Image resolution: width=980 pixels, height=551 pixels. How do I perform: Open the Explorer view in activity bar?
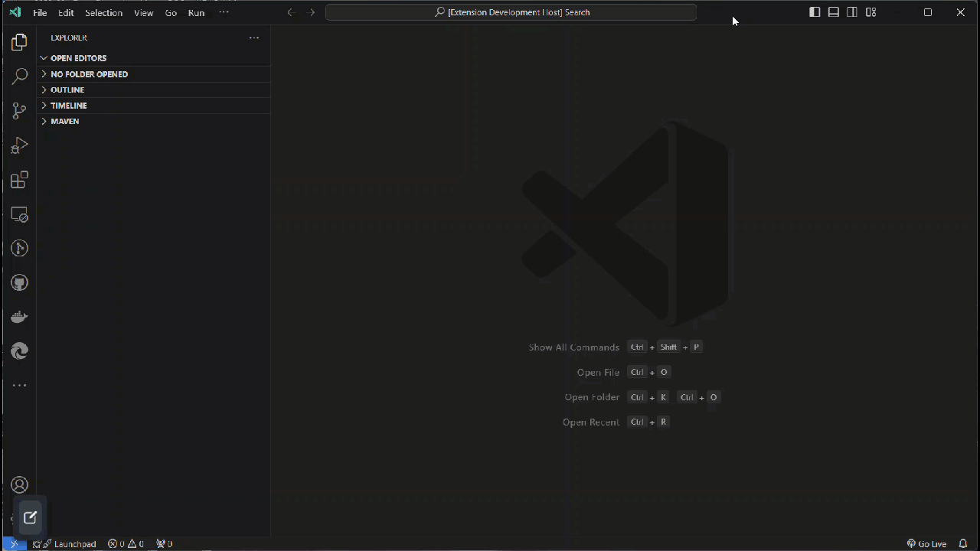pos(19,43)
